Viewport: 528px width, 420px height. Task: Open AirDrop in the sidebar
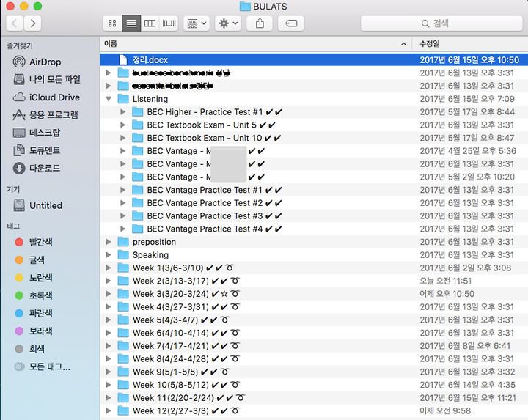[37, 62]
